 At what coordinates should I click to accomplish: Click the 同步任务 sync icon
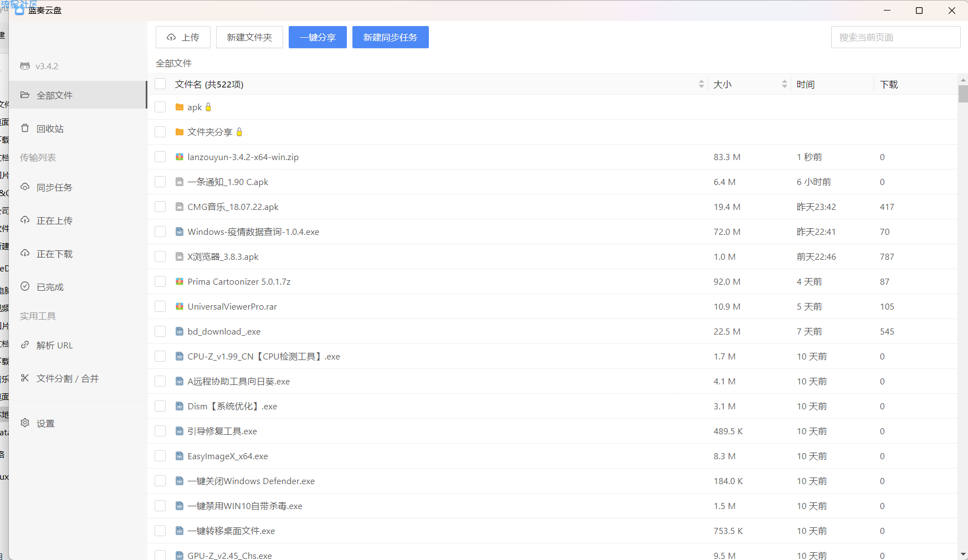[25, 187]
